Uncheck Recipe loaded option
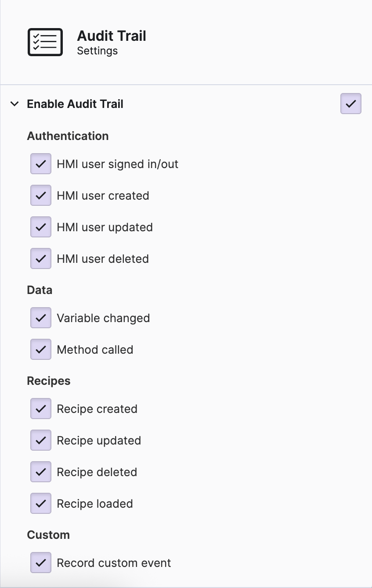372x588 pixels. [41, 504]
